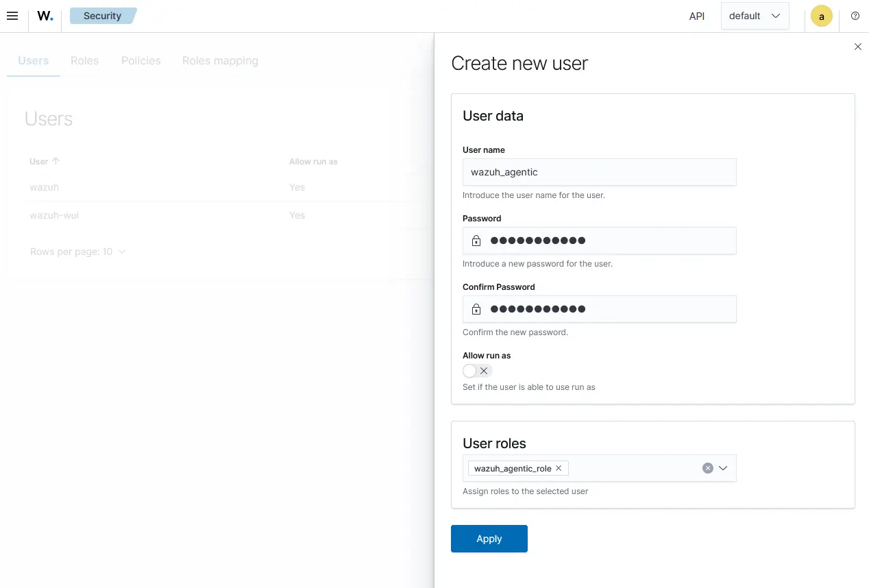Close the Create new user flyout

857,47
